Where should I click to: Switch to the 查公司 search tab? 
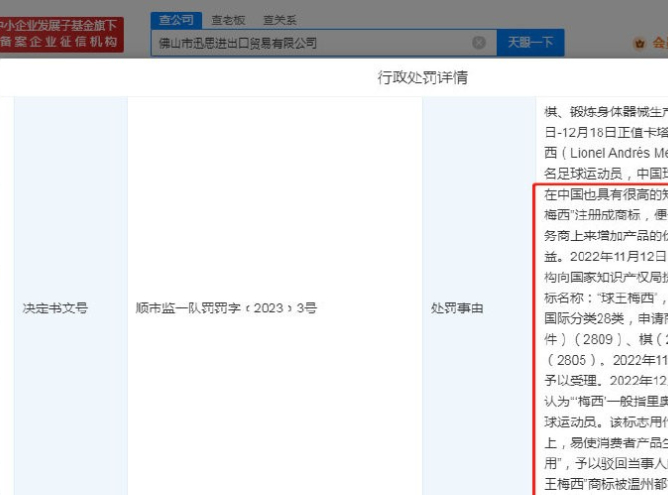(x=176, y=19)
